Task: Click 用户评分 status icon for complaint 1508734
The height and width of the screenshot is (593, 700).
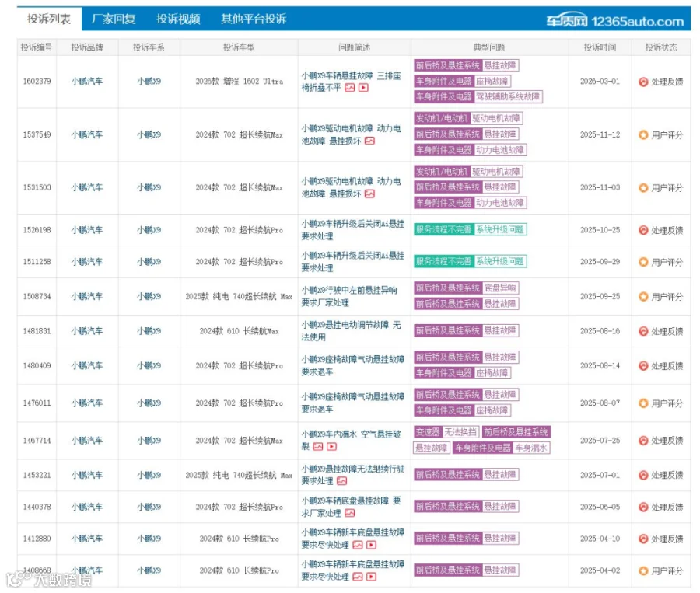Action: coord(643,297)
